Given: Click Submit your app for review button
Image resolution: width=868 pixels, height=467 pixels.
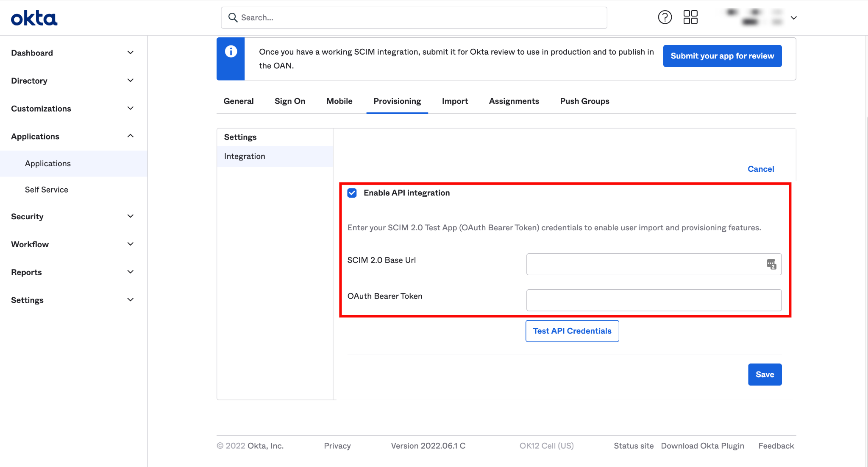Looking at the screenshot, I should pyautogui.click(x=722, y=56).
